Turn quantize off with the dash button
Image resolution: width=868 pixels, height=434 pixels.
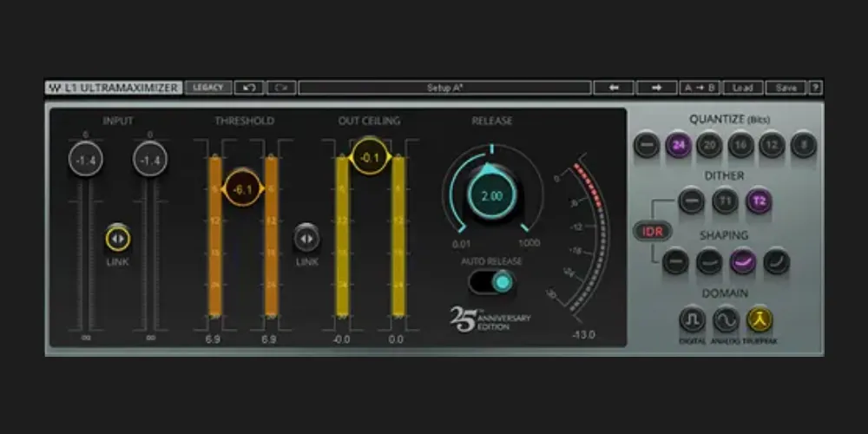647,146
